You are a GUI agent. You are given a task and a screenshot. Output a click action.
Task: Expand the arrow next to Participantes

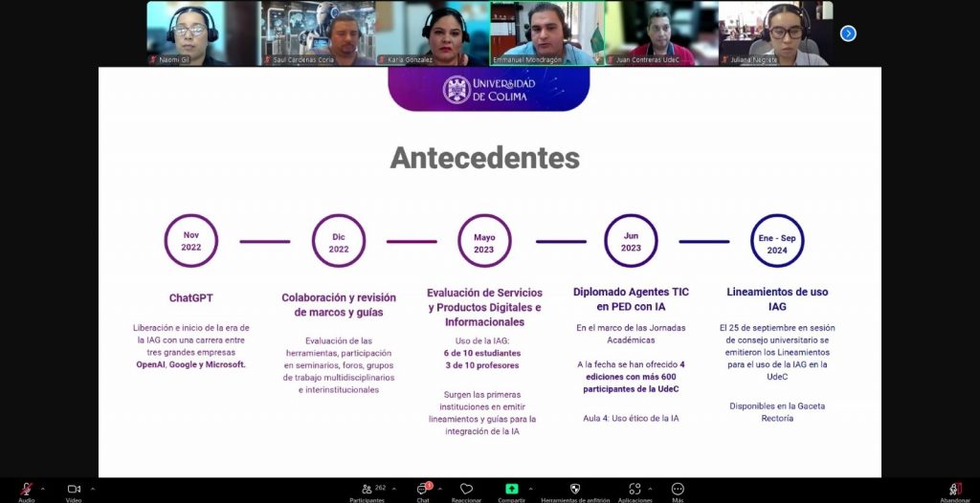(395, 489)
